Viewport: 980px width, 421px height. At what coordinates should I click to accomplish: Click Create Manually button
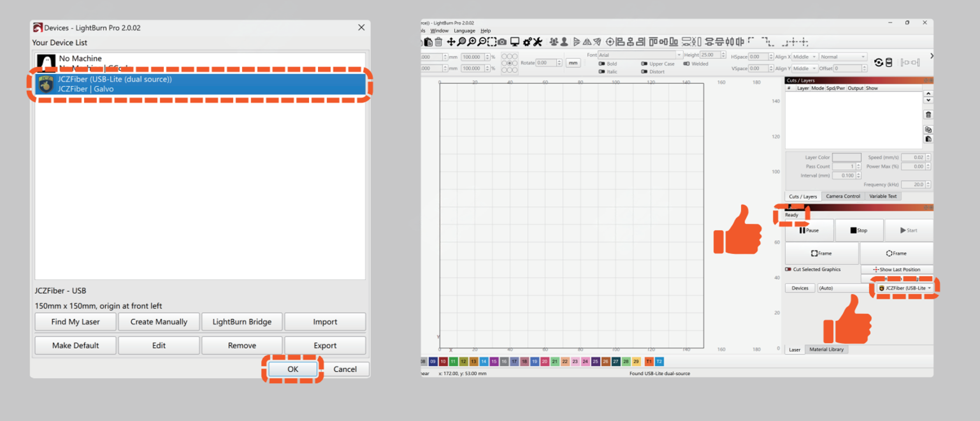click(x=159, y=321)
